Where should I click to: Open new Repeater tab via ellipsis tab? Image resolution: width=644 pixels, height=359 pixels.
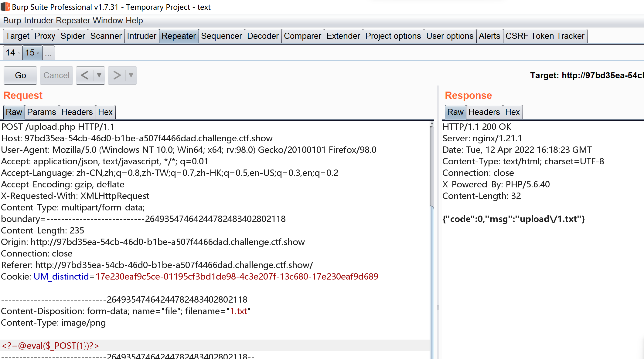(x=48, y=53)
